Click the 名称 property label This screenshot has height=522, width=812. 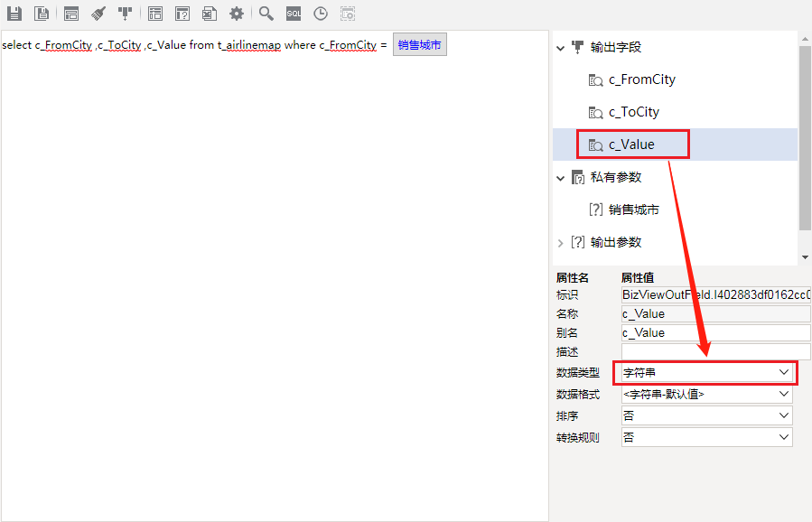[x=567, y=313]
